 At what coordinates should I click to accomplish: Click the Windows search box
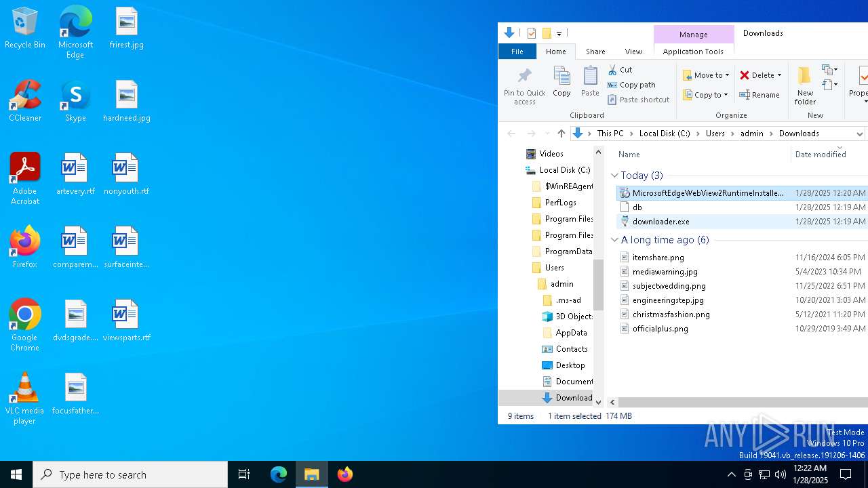click(130, 474)
